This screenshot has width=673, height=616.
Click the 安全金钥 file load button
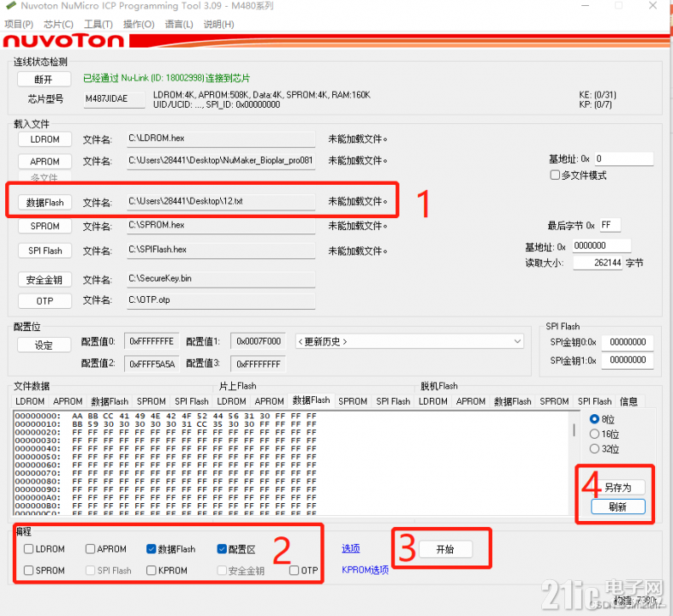(45, 280)
